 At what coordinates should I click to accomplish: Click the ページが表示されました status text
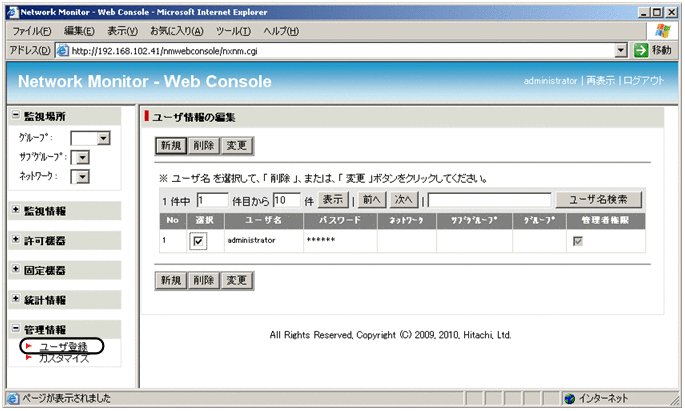pos(66,398)
